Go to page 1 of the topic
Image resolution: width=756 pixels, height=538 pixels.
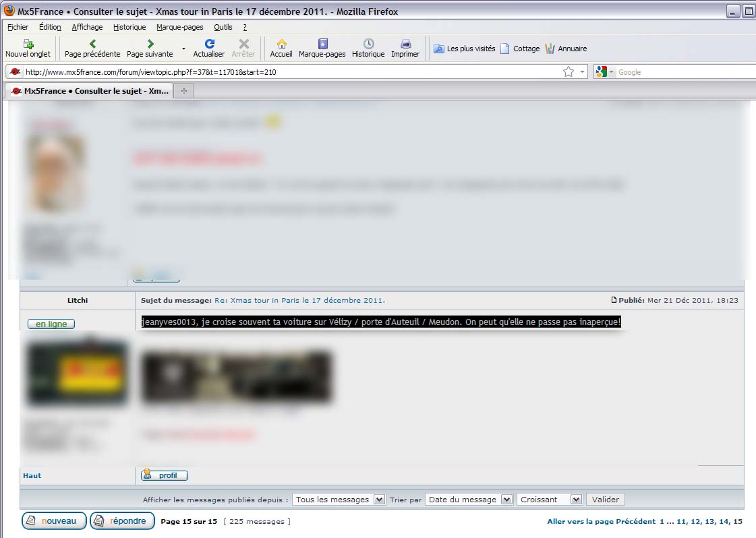coord(662,522)
